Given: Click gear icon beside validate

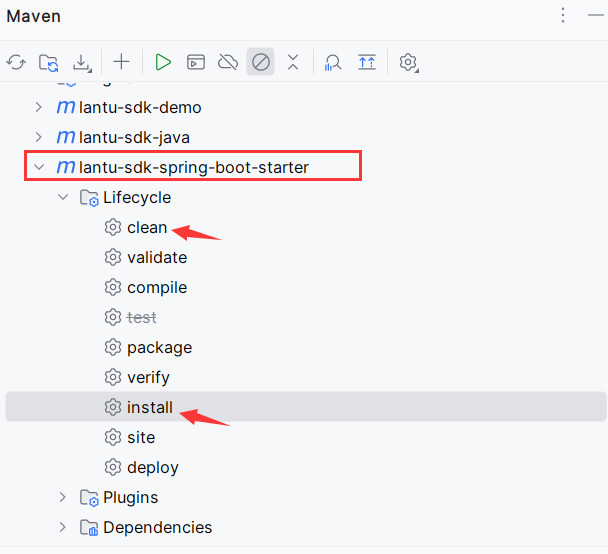Looking at the screenshot, I should click(113, 257).
